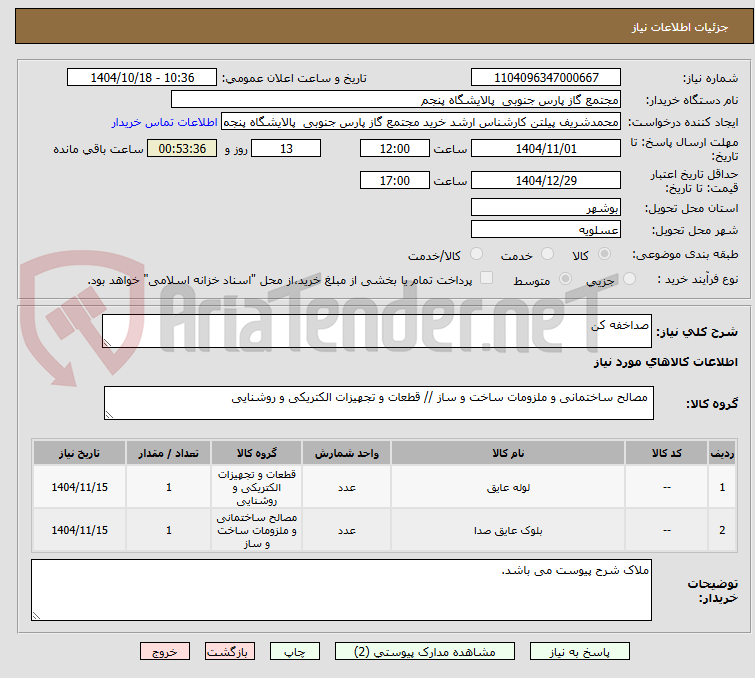Click the page header جزئیات اطلاعات نیاز
Image resolution: width=755 pixels, height=678 pixels.
click(679, 27)
